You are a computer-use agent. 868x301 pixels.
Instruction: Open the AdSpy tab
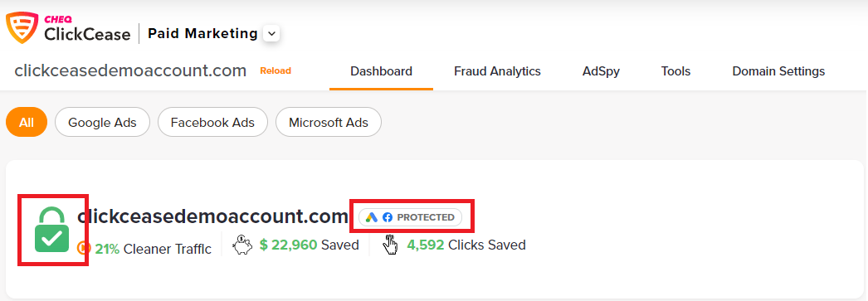tap(601, 71)
